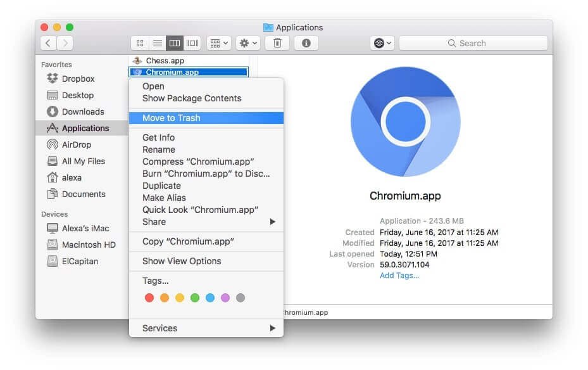Viewport: 588px width, 370px height.
Task: Click the Add Tags… link in preview
Action: (x=399, y=276)
